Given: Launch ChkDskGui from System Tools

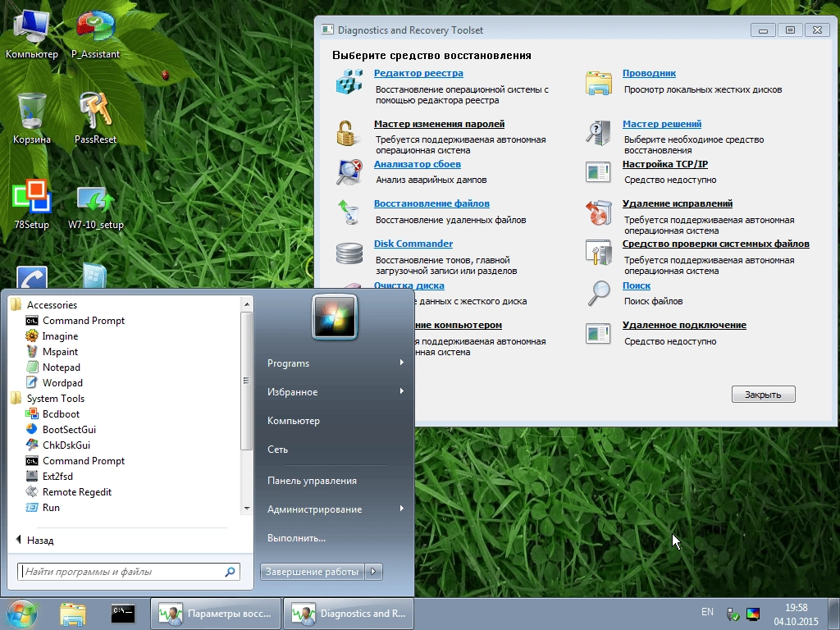Looking at the screenshot, I should pos(58,445).
